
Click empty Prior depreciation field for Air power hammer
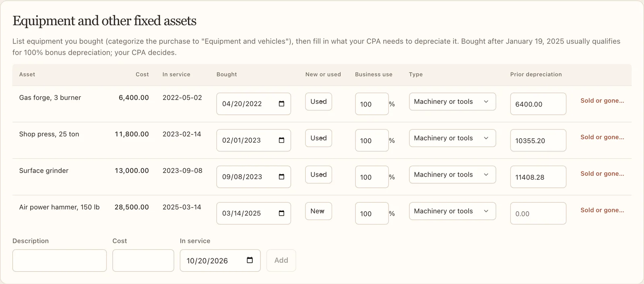pos(538,213)
